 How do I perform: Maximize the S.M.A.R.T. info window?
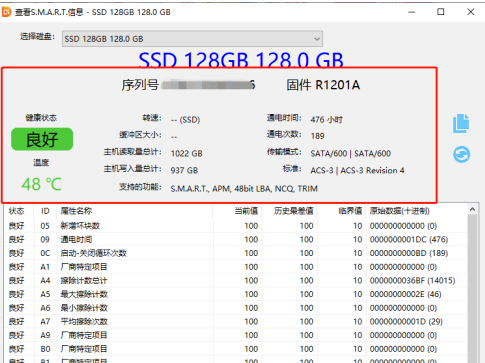[441, 12]
